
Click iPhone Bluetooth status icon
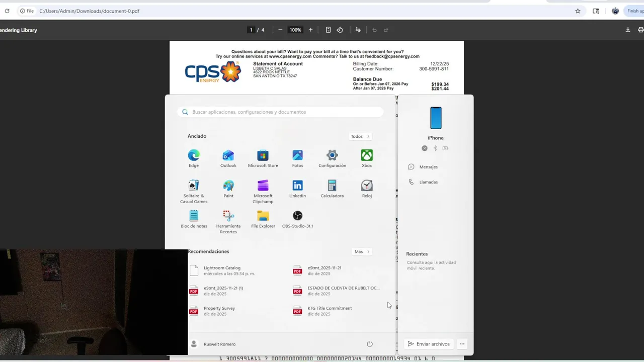(435, 148)
